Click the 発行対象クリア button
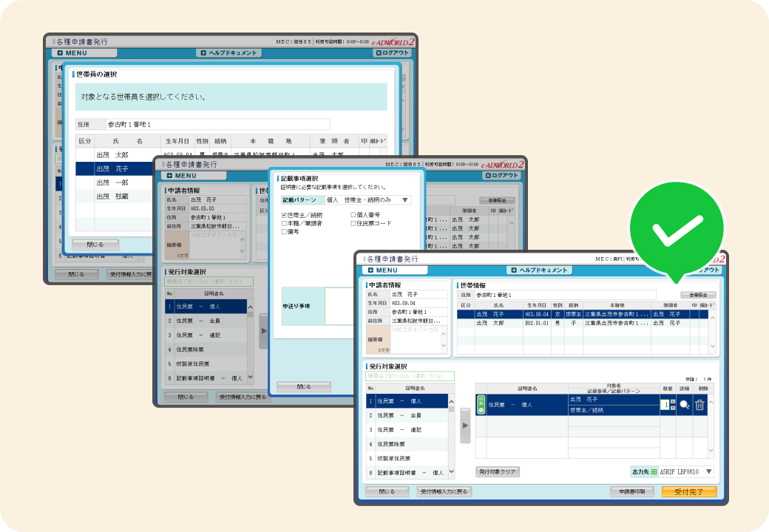769x532 pixels. (x=498, y=471)
